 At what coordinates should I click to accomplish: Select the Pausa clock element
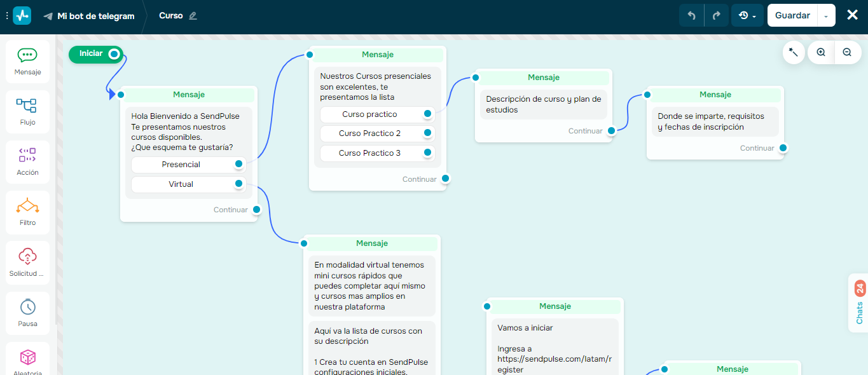27,313
